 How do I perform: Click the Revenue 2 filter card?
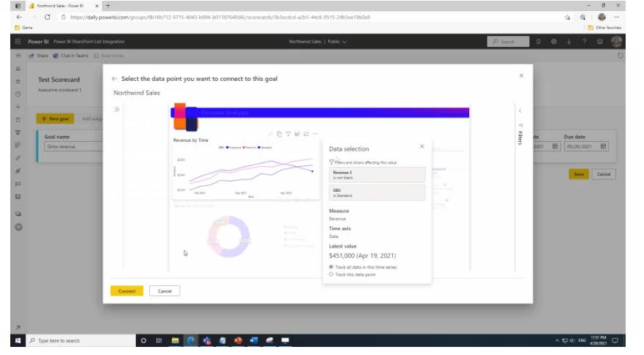coord(377,175)
